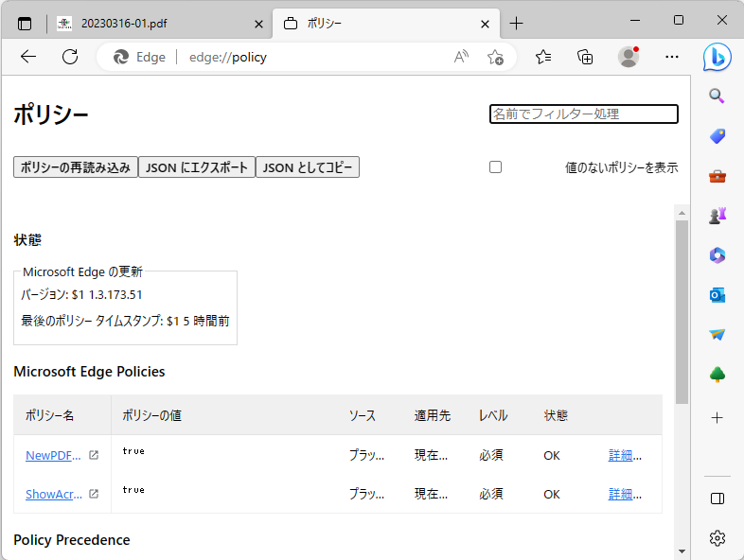Click the 適用先 column header

433,416
